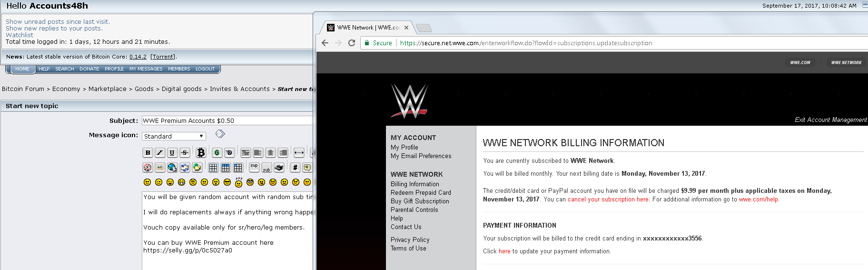Open Bitcoin Core 0.14.2 link
Image resolution: width=868 pixels, height=270 pixels.
pos(138,57)
